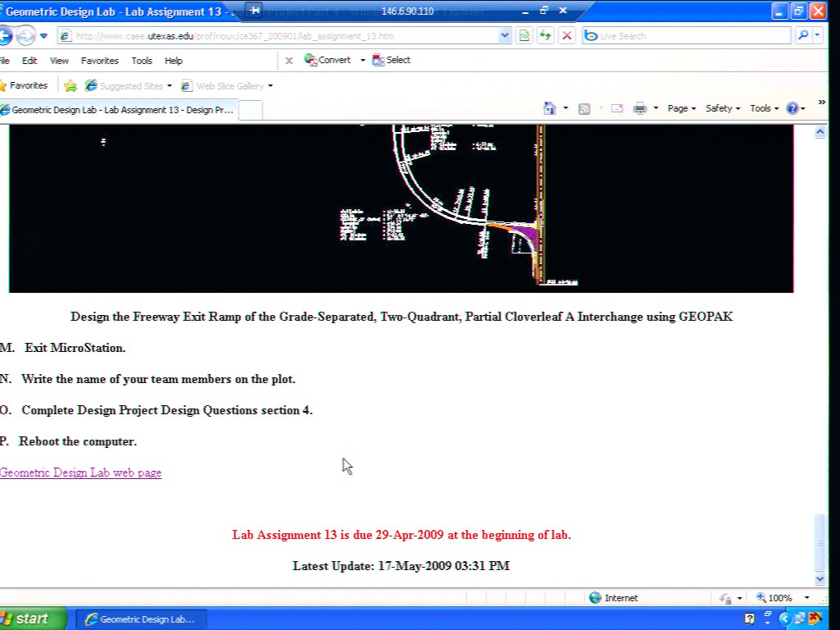This screenshot has width=840, height=630.
Task: Click the blue Help question icon
Action: pyautogui.click(x=795, y=108)
